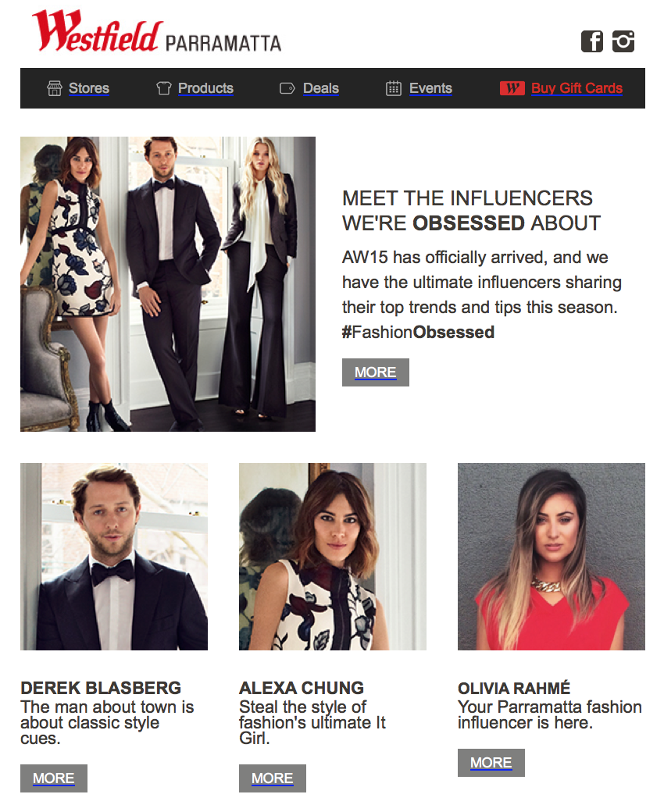Click MORE under Derek Blasberg
664x812 pixels.
coord(54,778)
